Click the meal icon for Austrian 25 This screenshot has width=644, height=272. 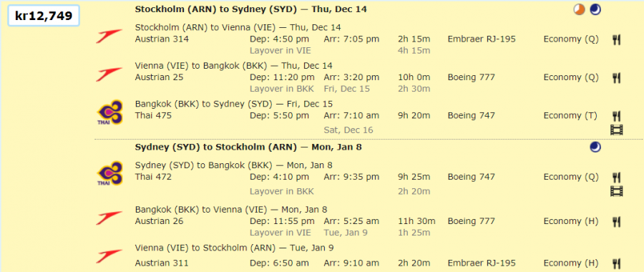(x=616, y=77)
